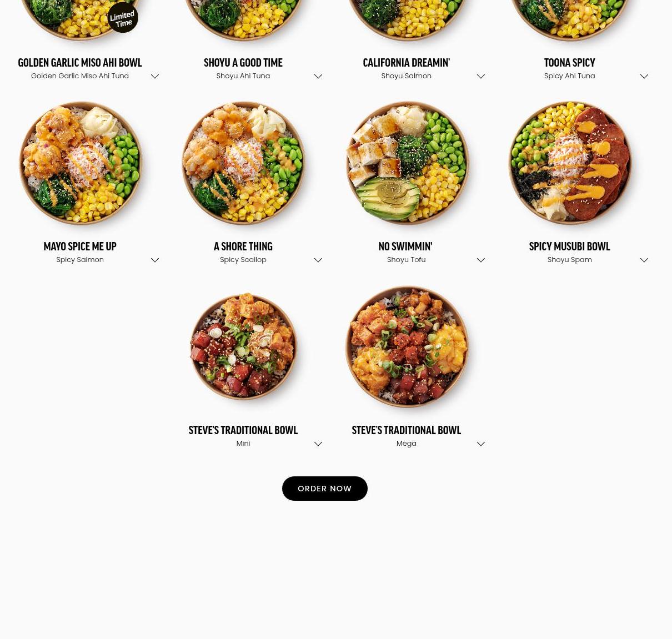Viewport: 672px width, 639px height.
Task: Expand the Spicy Musubi Bowl chevron
Action: click(x=644, y=260)
